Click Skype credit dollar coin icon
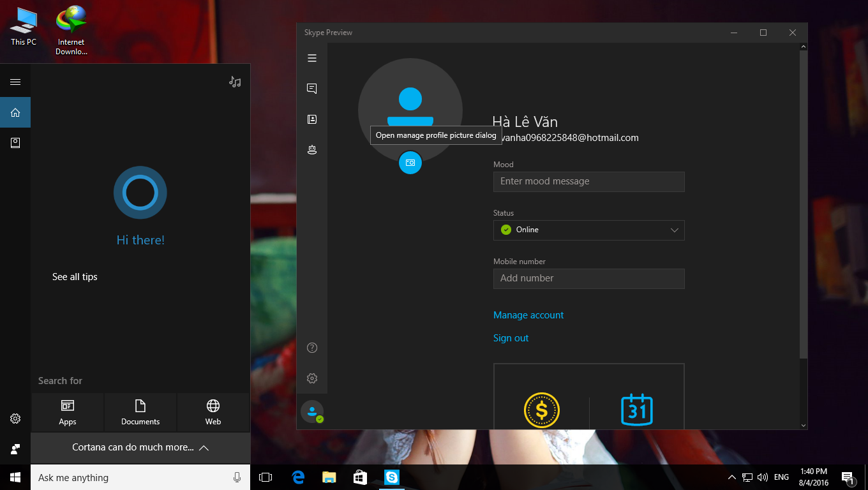 542,410
